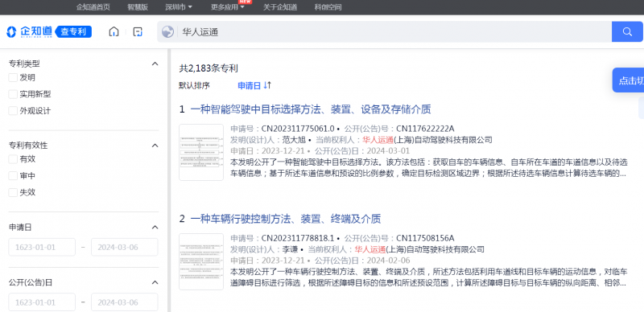
Task: Open 科创空间 menu item
Action: [328, 7]
